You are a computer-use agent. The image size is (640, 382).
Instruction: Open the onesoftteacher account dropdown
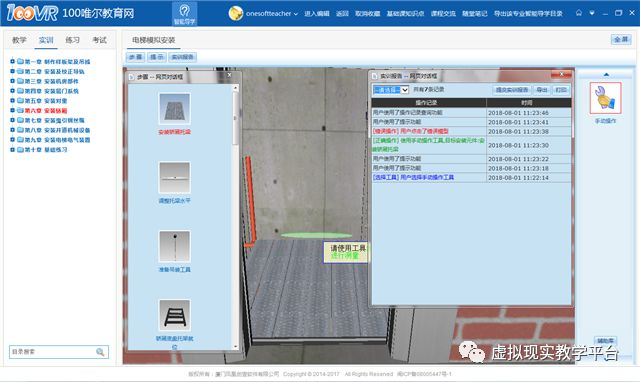pyautogui.click(x=272, y=13)
